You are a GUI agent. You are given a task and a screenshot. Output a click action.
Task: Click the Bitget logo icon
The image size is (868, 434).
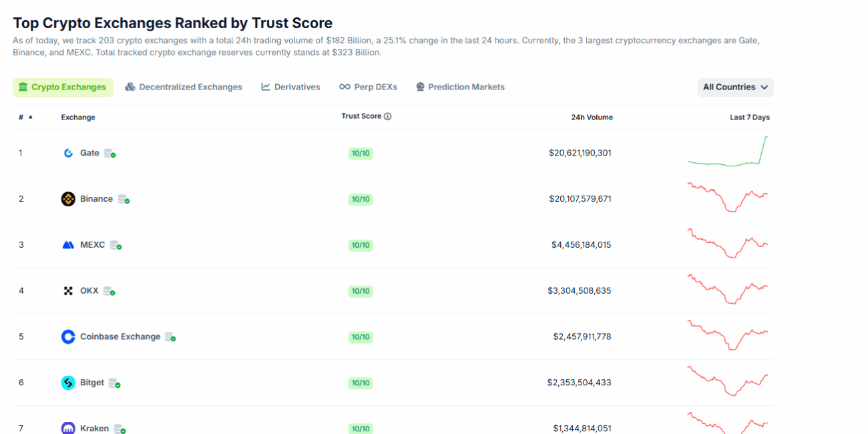[x=68, y=383]
